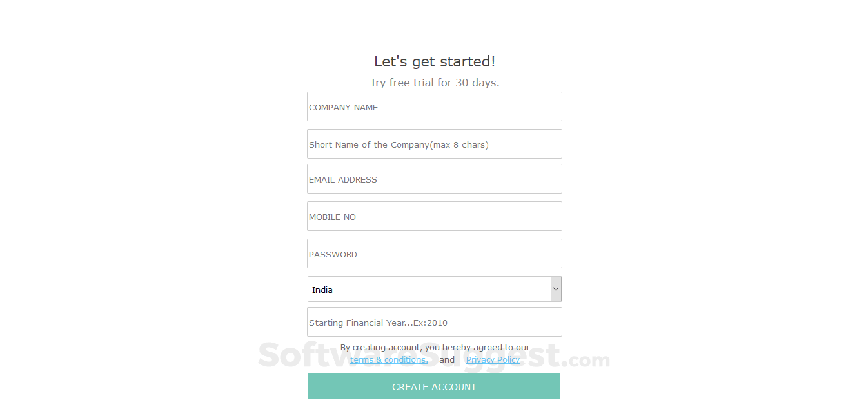Expand the country list to change India
The height and width of the screenshot is (418, 868).
[555, 288]
